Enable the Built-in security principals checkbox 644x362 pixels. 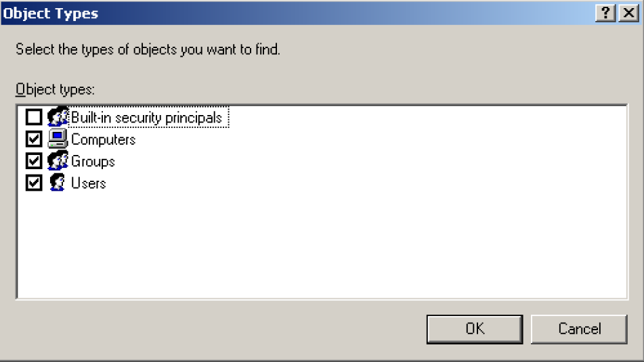[34, 118]
